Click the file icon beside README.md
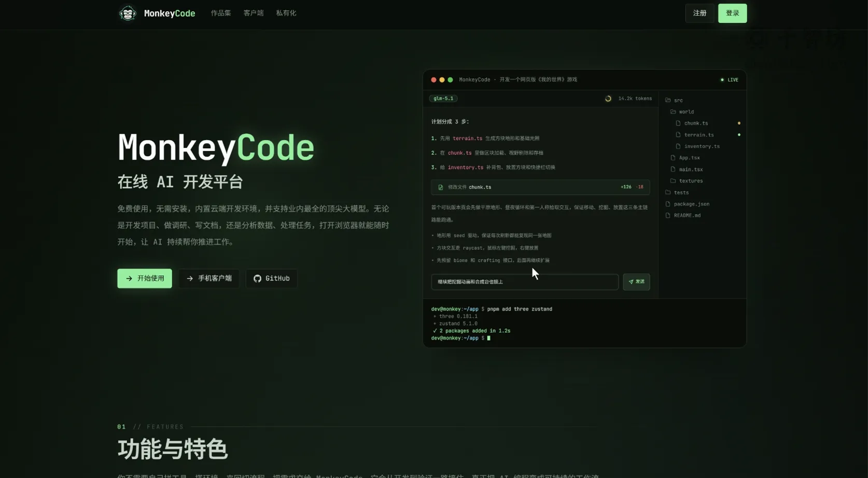 click(668, 215)
